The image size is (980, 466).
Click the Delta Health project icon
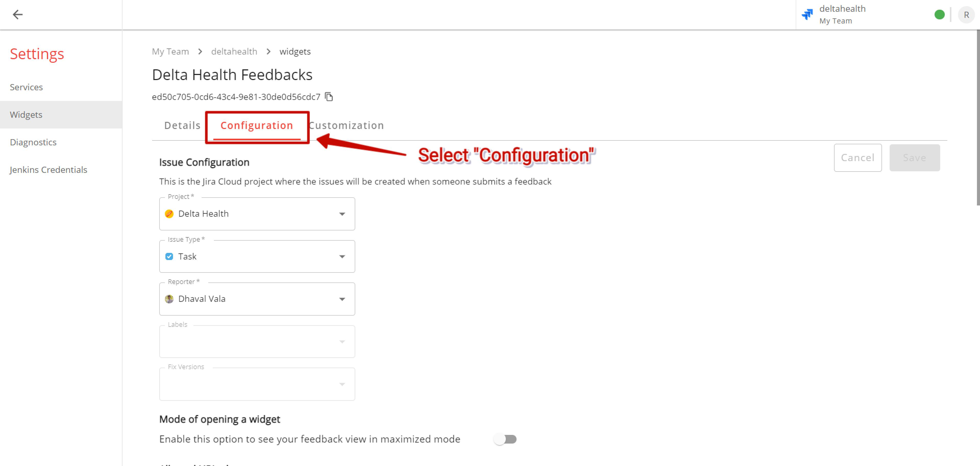pos(169,214)
